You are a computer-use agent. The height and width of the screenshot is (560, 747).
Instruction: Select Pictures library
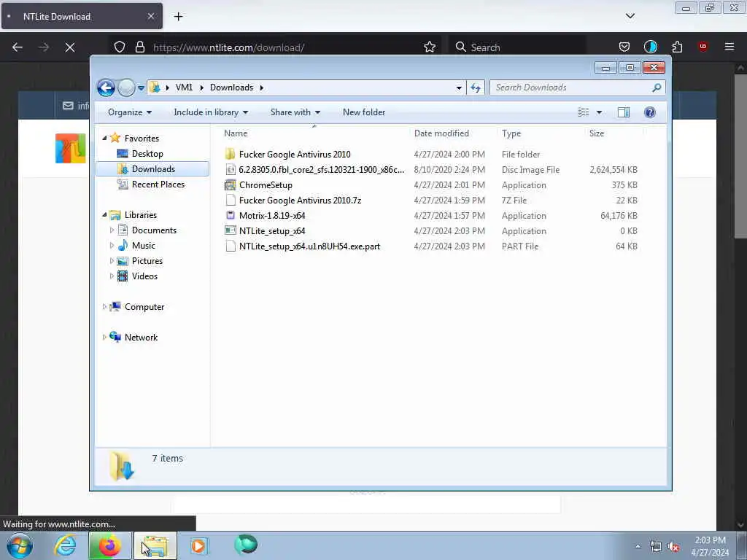pyautogui.click(x=147, y=261)
